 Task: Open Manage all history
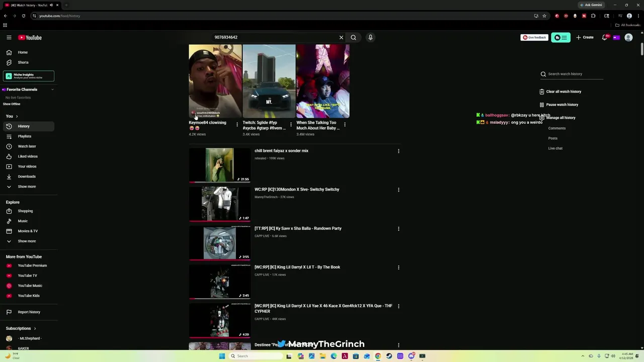click(557, 118)
